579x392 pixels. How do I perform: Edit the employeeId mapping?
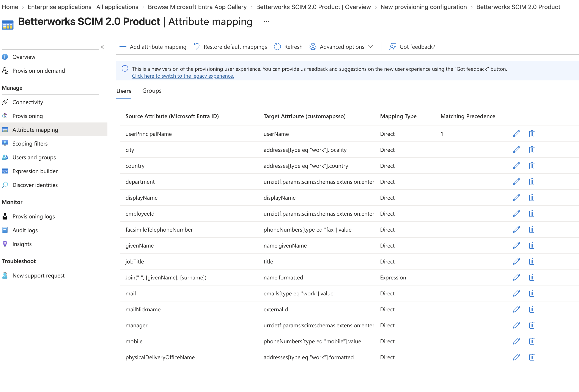click(516, 213)
